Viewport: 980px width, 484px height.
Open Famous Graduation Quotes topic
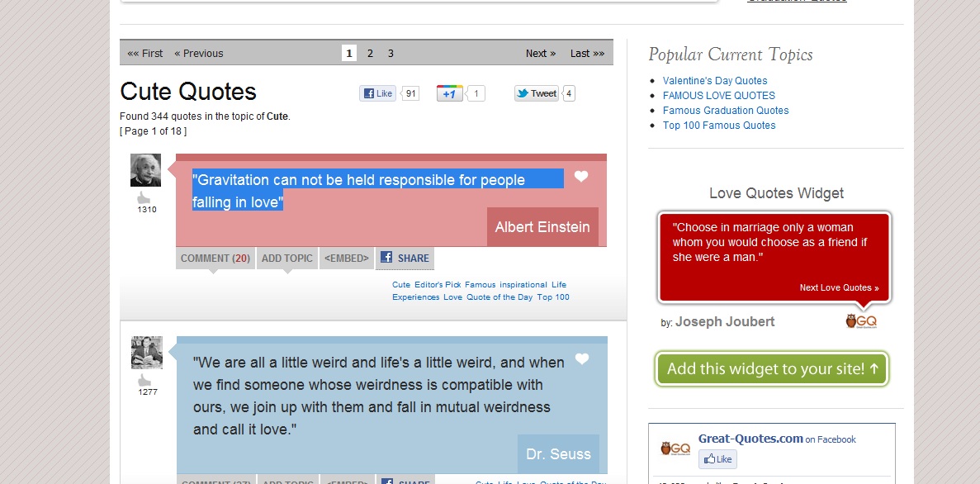[x=726, y=111]
